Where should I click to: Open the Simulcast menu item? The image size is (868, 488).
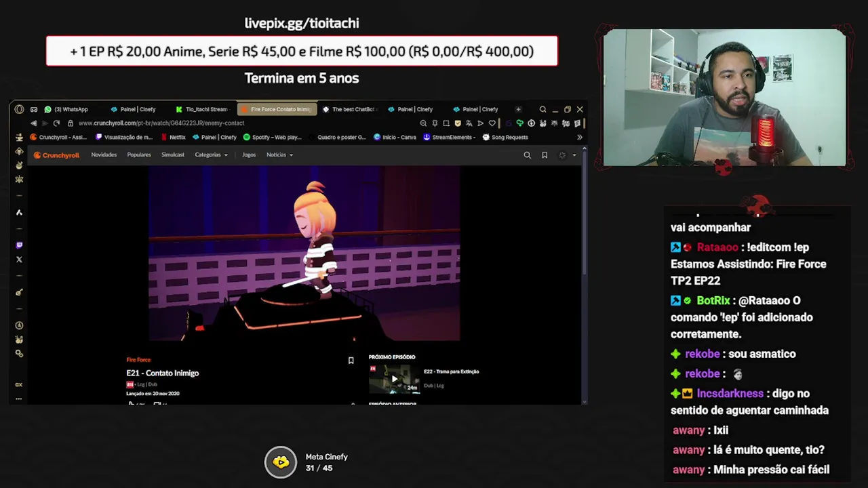173,155
